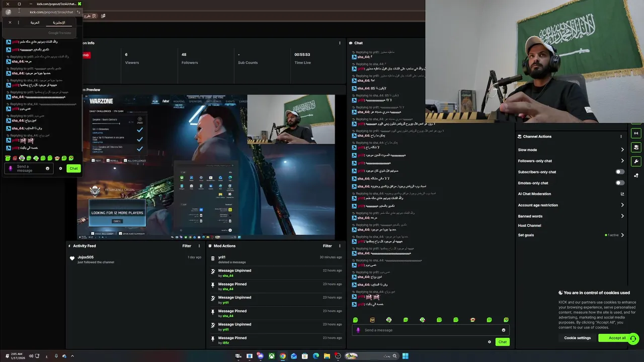The image size is (644, 362).
Task: Open AI Chat Moderation external link icon
Action: pos(622,194)
